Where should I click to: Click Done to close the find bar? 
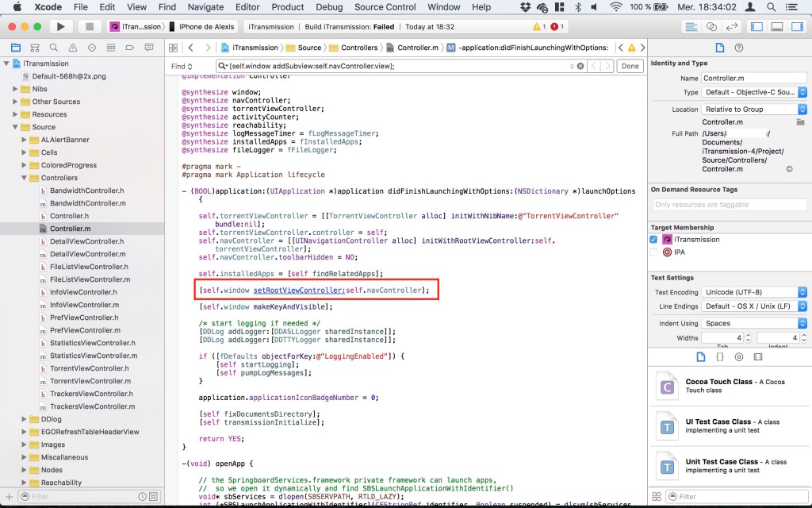[x=630, y=67]
